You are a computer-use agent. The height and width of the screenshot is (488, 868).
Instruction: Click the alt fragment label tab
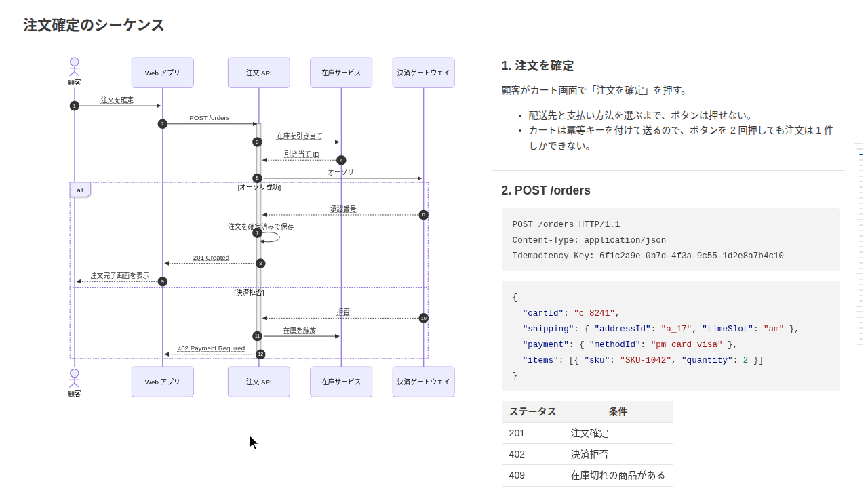(x=80, y=190)
